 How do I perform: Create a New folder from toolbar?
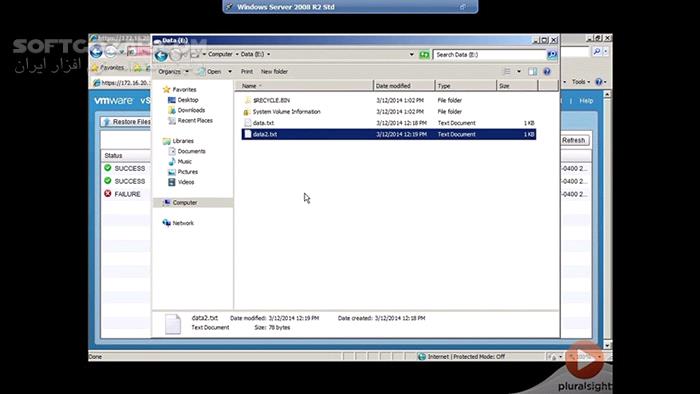click(x=274, y=71)
